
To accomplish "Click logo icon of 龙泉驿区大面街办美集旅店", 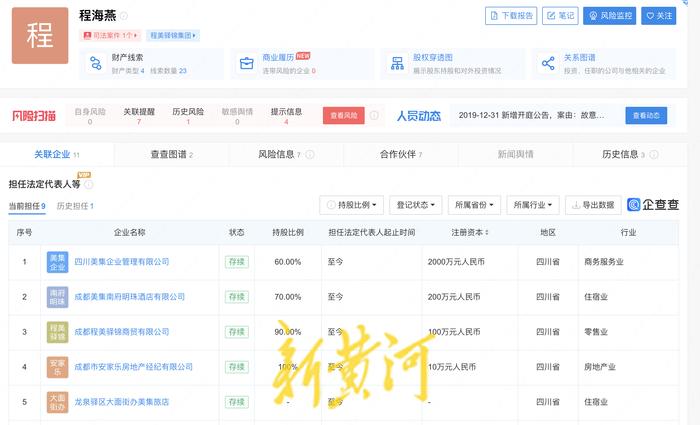I will point(58,402).
